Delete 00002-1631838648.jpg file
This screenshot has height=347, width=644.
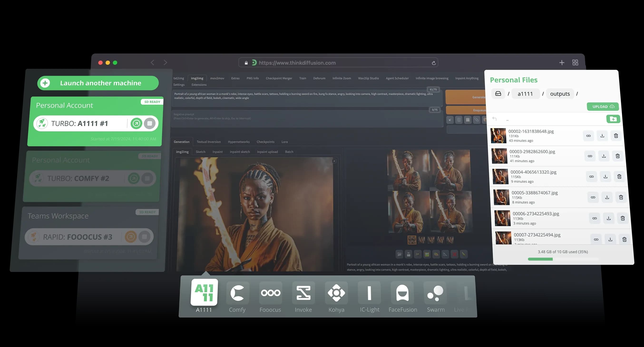coord(616,136)
